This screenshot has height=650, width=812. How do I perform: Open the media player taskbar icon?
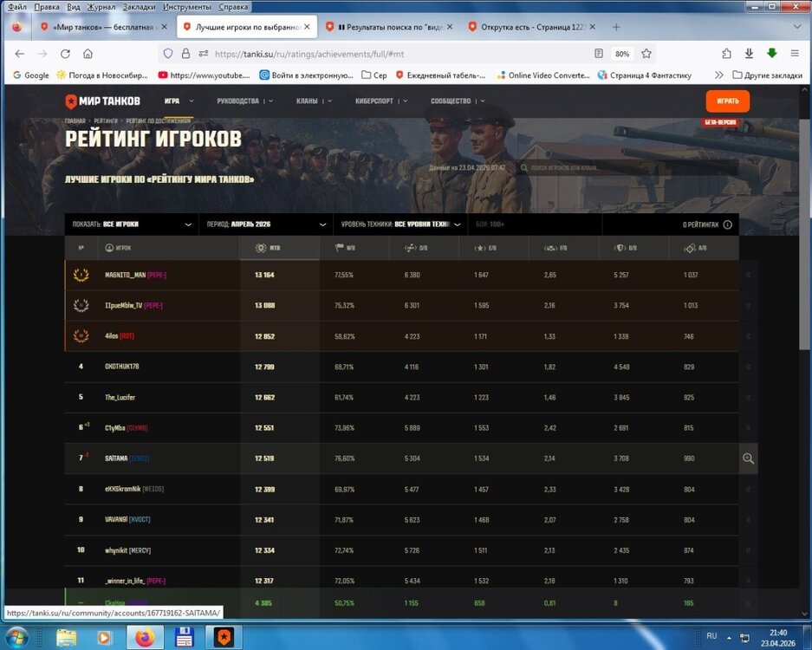(104, 638)
